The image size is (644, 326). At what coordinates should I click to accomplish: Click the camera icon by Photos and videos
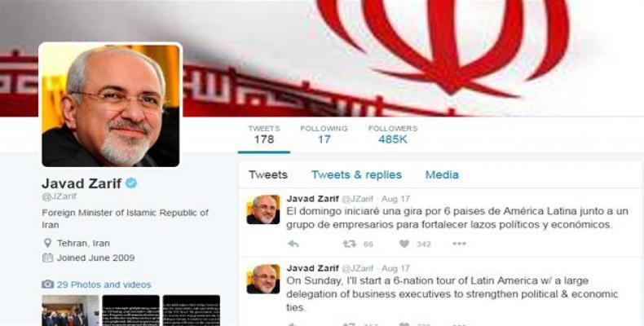(47, 284)
